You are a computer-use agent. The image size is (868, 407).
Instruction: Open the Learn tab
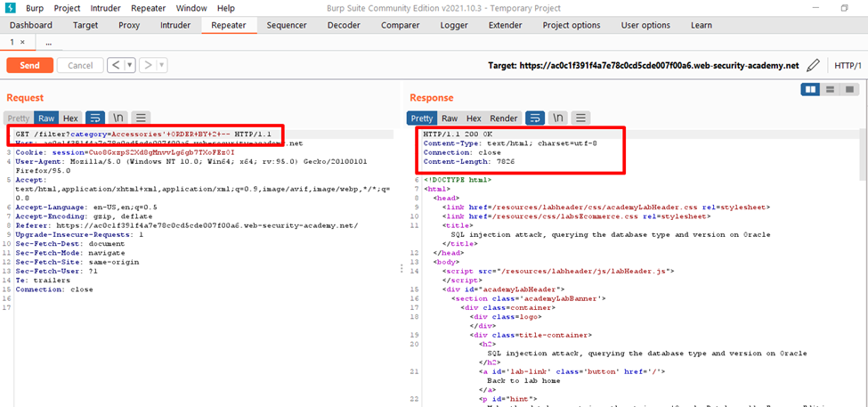click(x=702, y=26)
